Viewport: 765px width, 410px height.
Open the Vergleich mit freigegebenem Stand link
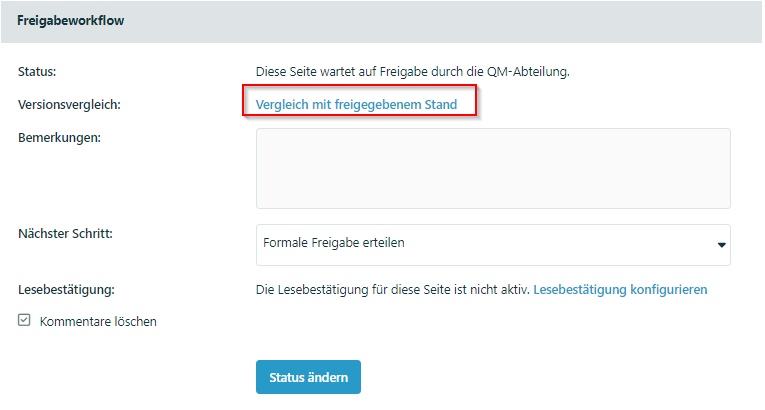tap(356, 104)
